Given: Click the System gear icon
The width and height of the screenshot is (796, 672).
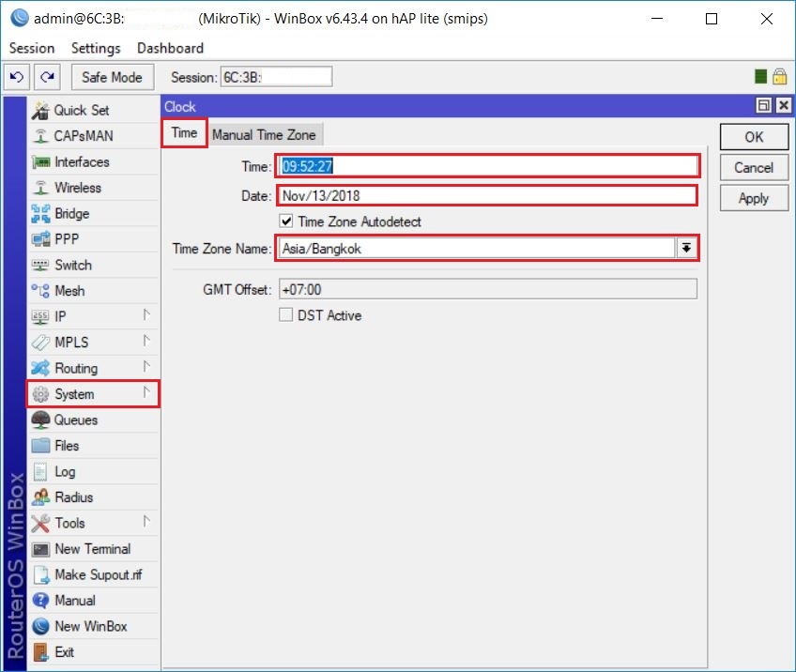Looking at the screenshot, I should tap(40, 394).
